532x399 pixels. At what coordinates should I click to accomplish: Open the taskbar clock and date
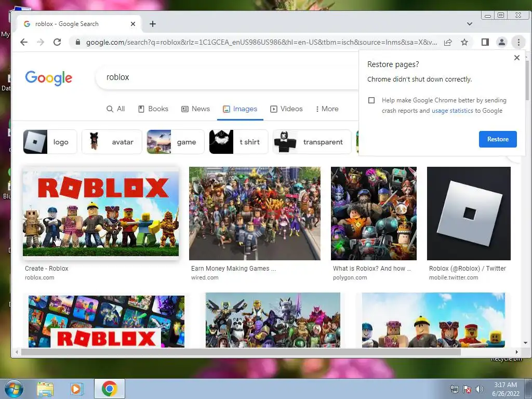506,389
